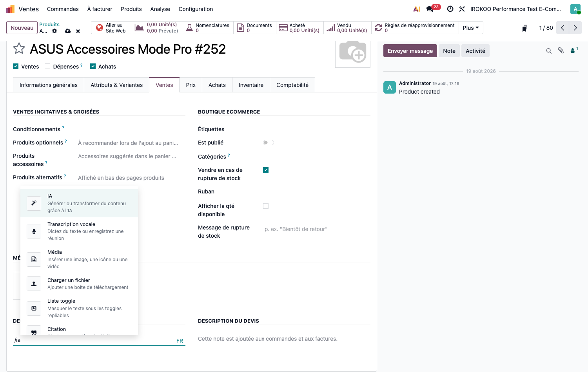Search chatter messages with magnifier icon
Viewport: 588px width, 372px height.
click(549, 51)
